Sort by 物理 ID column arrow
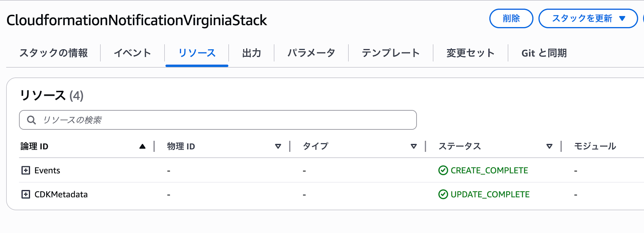 coord(278,146)
